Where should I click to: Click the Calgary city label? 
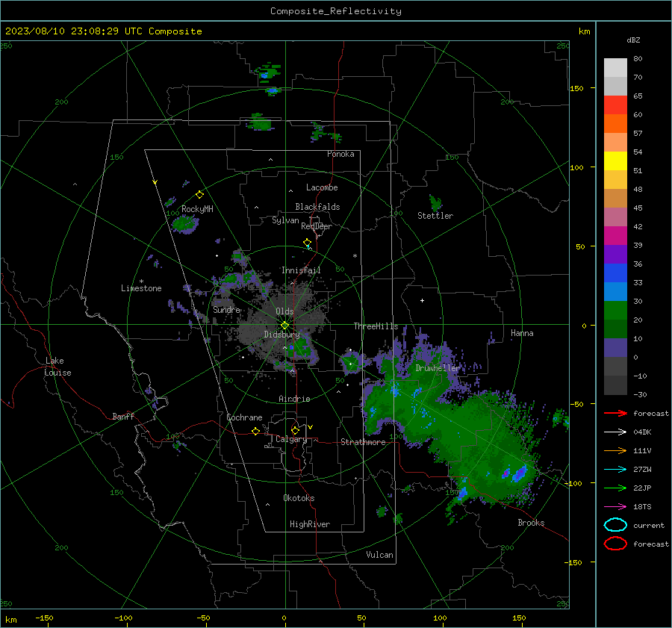[291, 439]
